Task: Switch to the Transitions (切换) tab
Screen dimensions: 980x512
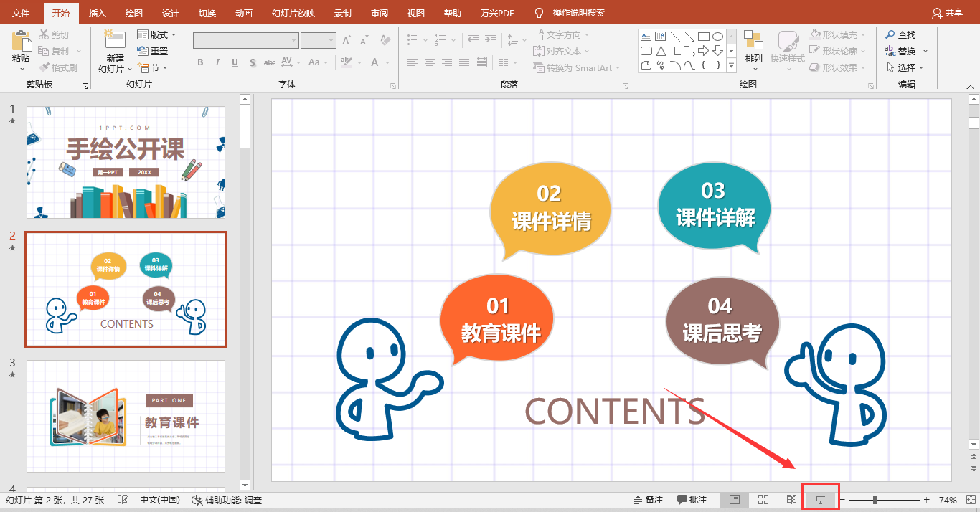Action: pos(207,13)
